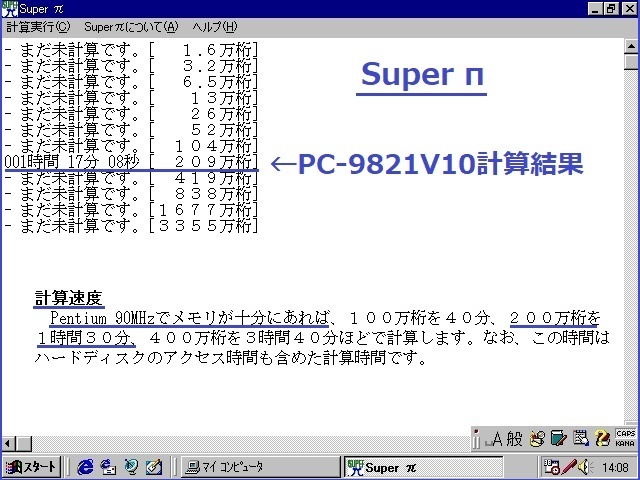The height and width of the screenshot is (480, 640).
Task: Click the vertical scrollbar thumb
Action: tap(631, 62)
